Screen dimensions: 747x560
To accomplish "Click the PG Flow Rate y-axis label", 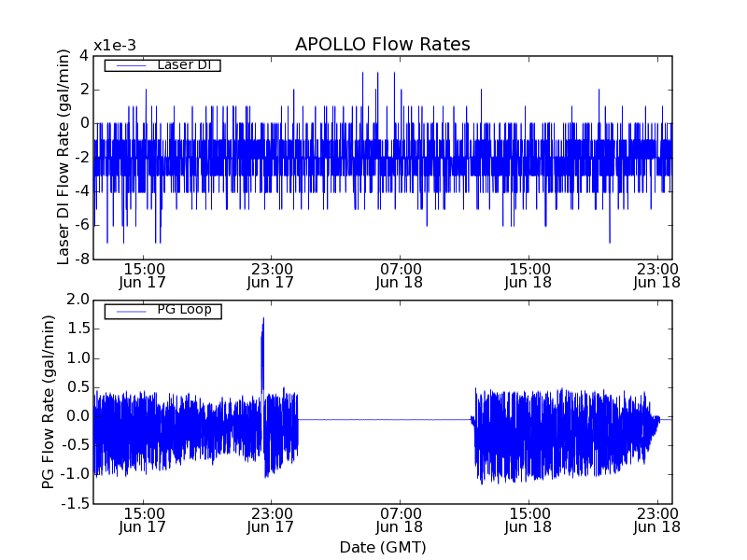I will tap(48, 401).
